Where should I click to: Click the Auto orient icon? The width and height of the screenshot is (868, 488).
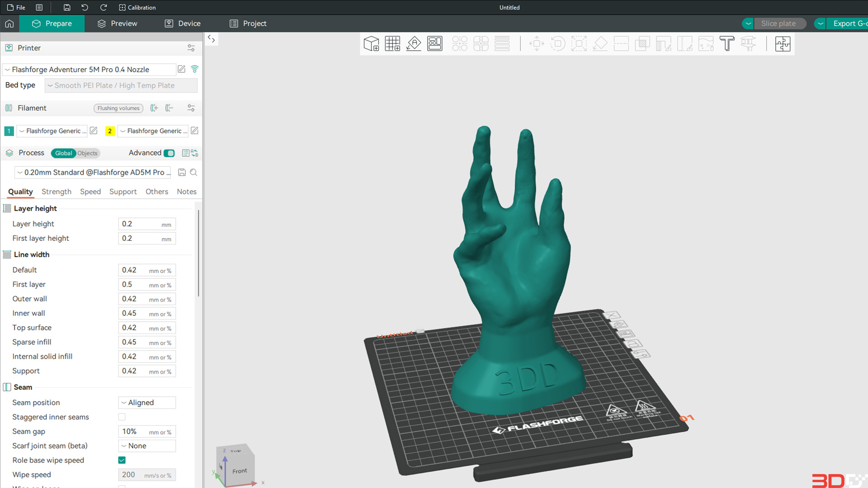tap(414, 44)
